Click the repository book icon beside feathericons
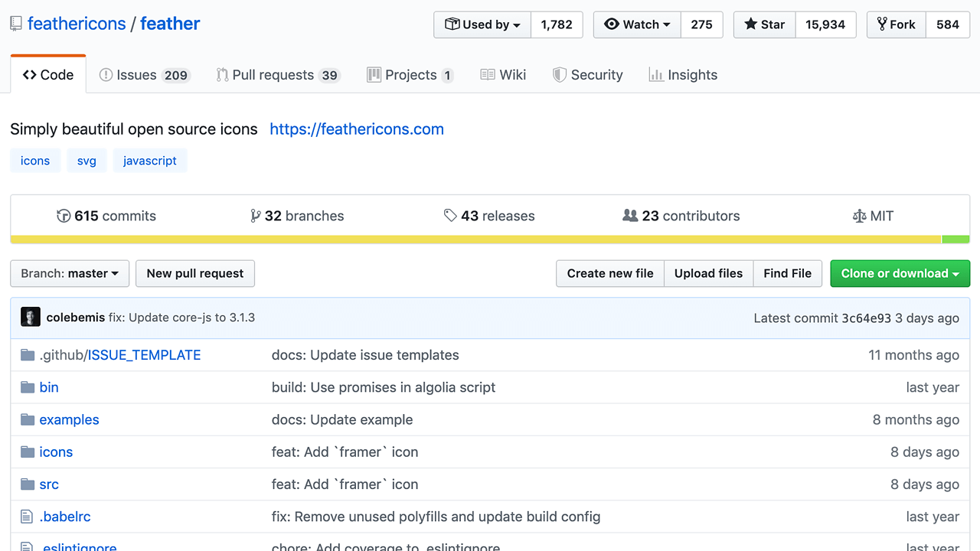 tap(16, 24)
